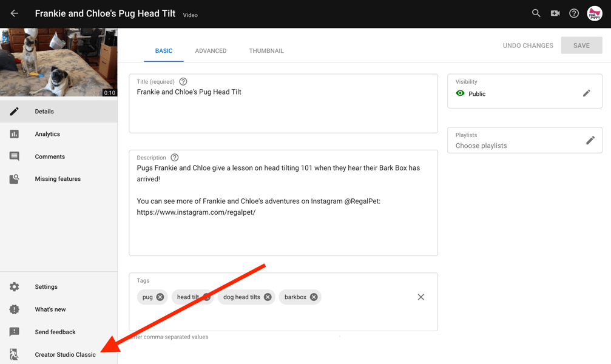The height and width of the screenshot is (364, 611).
Task: Switch to the BASIC tab
Action: (164, 51)
